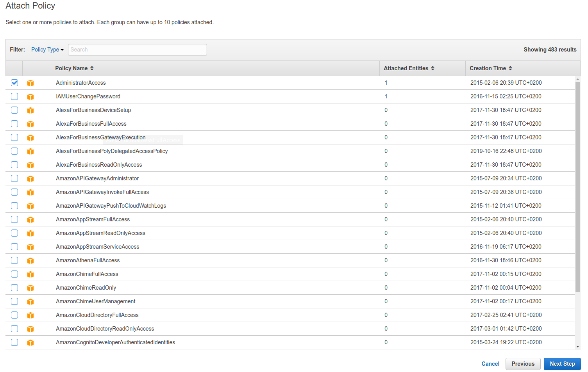Check the AmazonCognitoDeveloperAuthenticatedIdentities checkbox
Image resolution: width=588 pixels, height=372 pixels.
coord(14,342)
